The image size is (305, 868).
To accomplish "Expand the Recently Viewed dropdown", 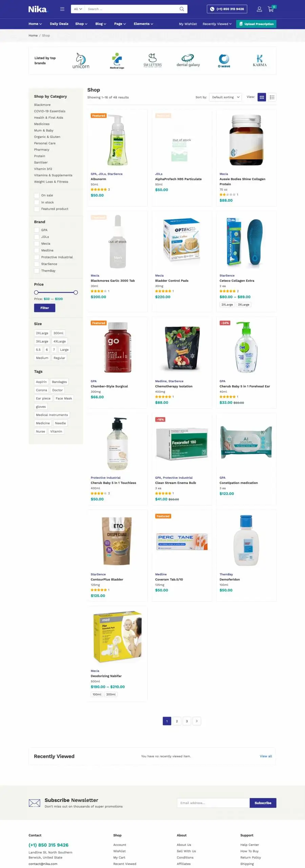I will click(217, 24).
